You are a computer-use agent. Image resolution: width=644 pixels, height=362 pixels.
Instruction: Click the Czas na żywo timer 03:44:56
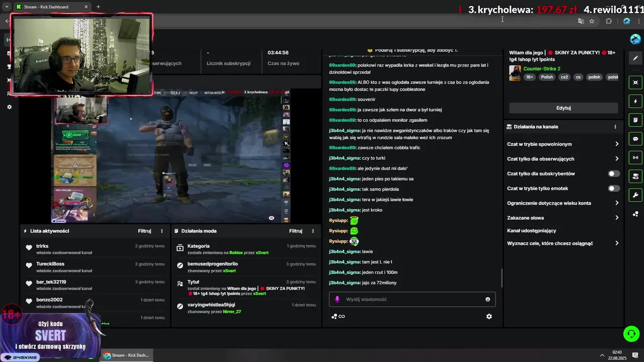point(278,53)
